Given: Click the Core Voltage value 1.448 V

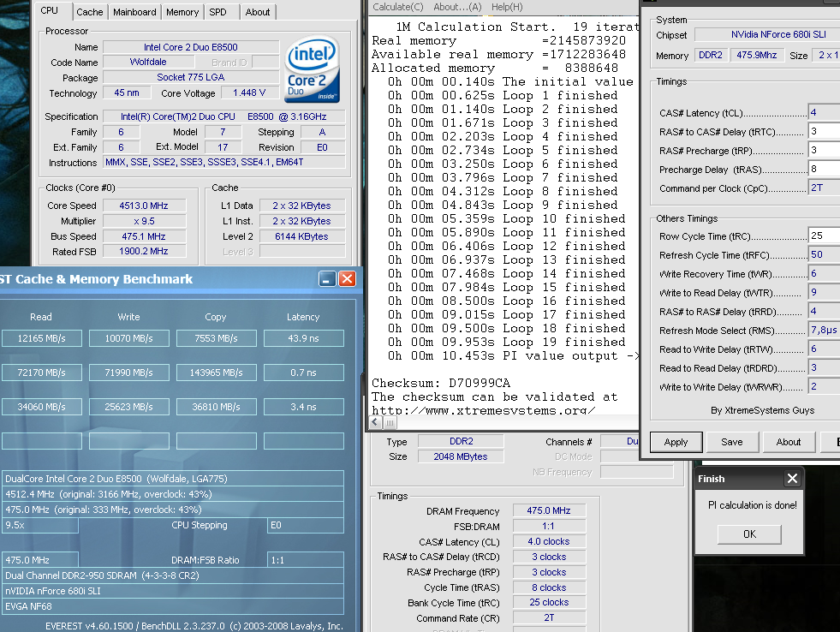Looking at the screenshot, I should coord(249,92).
